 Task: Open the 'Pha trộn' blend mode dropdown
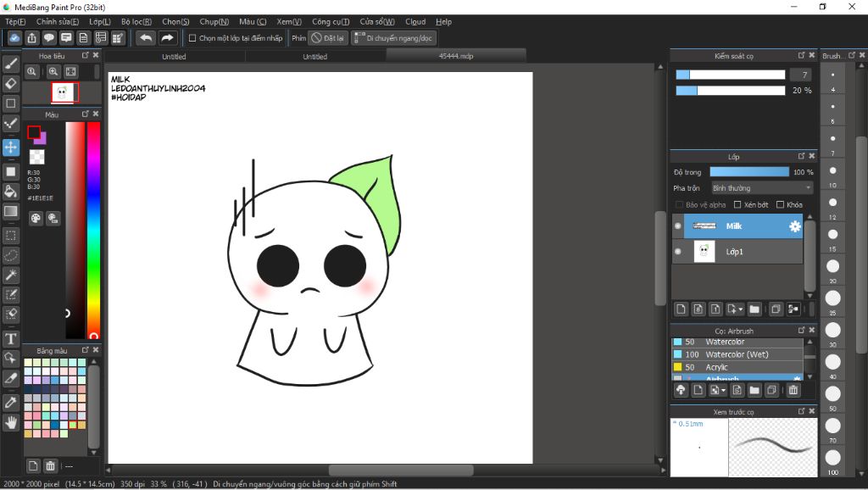(761, 188)
